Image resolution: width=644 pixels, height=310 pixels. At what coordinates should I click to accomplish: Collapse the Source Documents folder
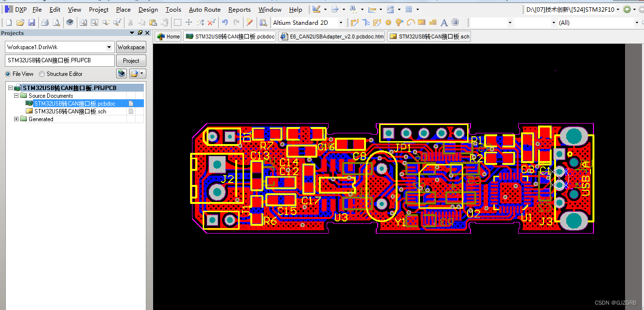(16, 95)
